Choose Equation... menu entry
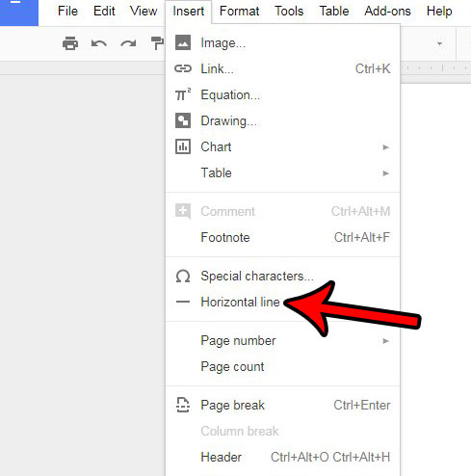The height and width of the screenshot is (476, 471). click(x=283, y=94)
